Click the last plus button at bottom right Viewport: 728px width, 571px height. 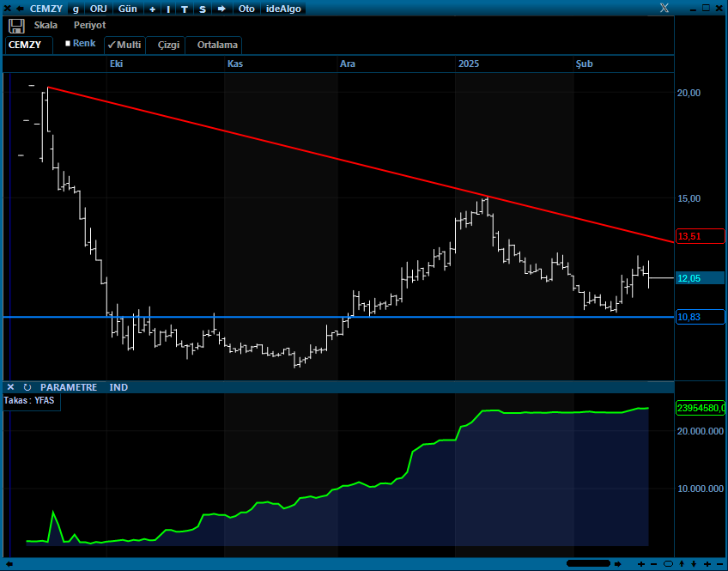707,564
